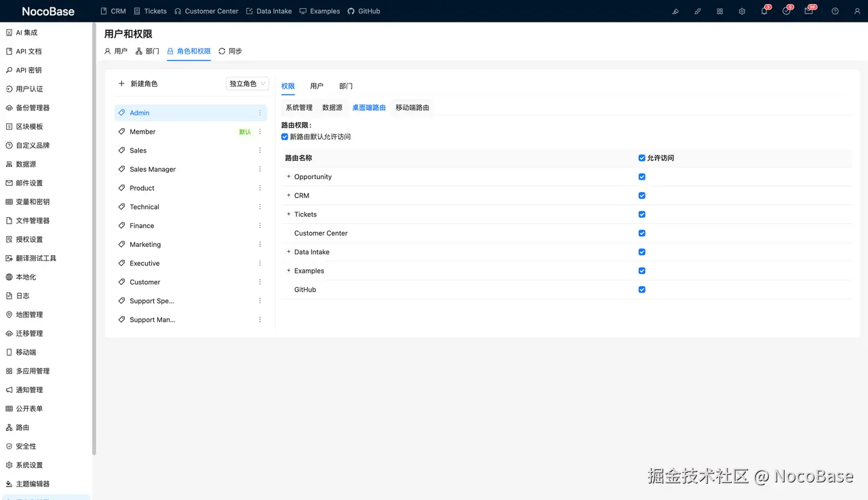The width and height of the screenshot is (868, 500).
Task: Select the Technical role
Action: click(191, 207)
